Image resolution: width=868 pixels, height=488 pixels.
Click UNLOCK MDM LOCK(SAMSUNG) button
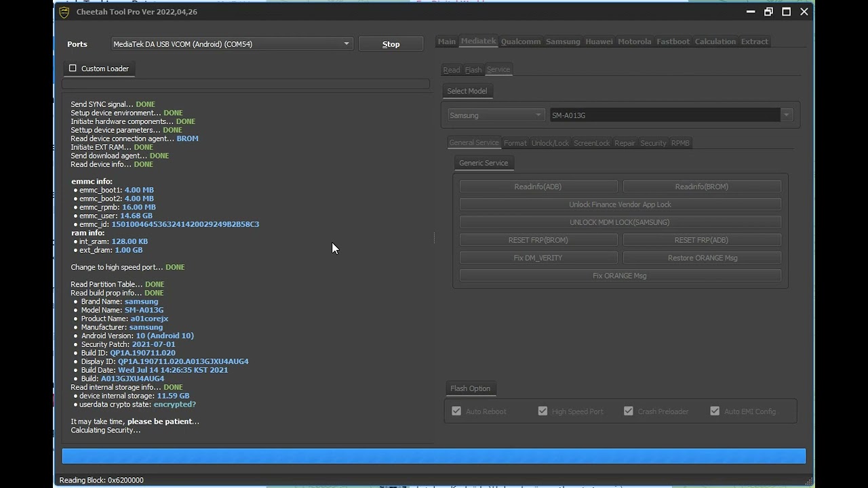pyautogui.click(x=620, y=222)
